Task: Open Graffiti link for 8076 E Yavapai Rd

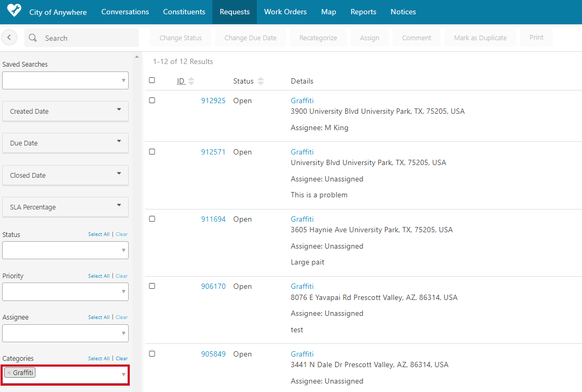Action: (302, 286)
